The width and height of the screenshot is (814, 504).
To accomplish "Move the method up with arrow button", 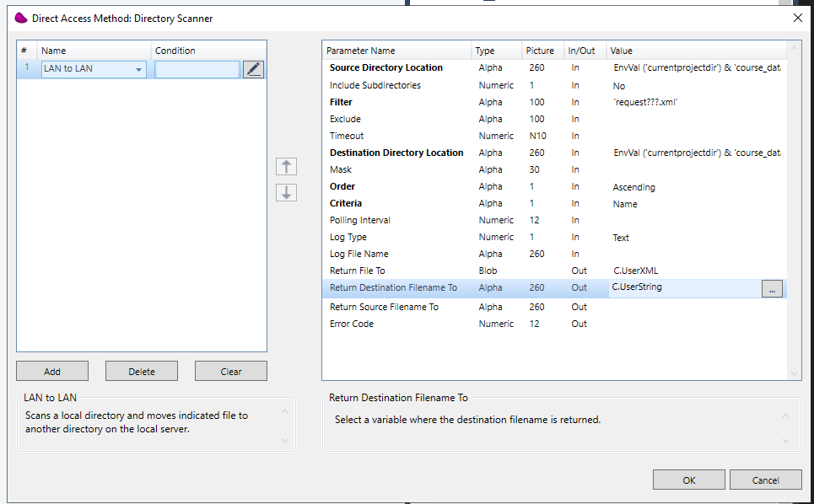I will [x=286, y=167].
